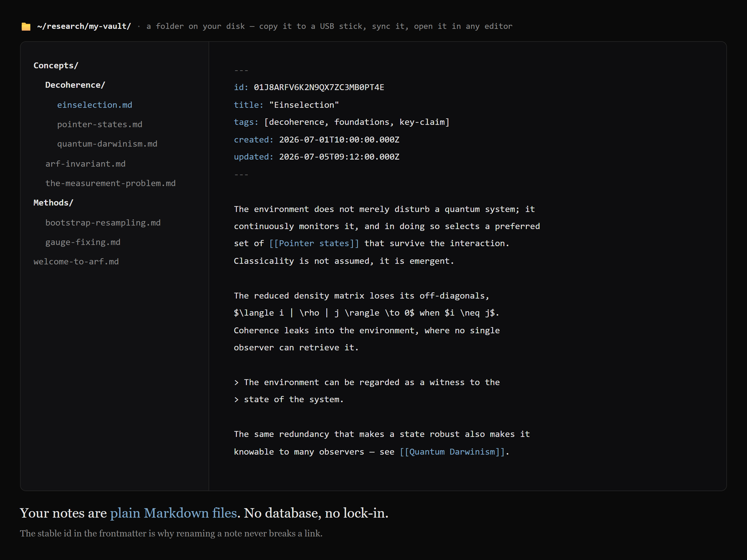Follow the [[Quantum Darwinism]] wikilink

[452, 452]
